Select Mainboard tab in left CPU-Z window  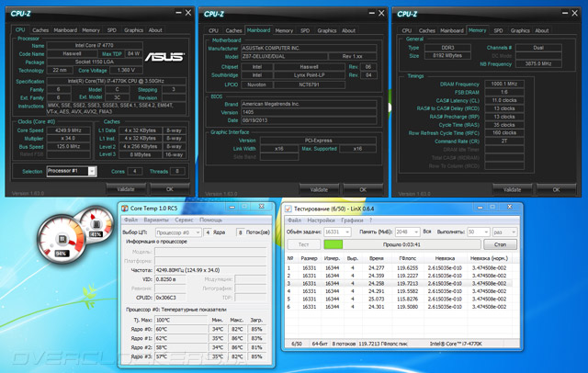coord(65,30)
